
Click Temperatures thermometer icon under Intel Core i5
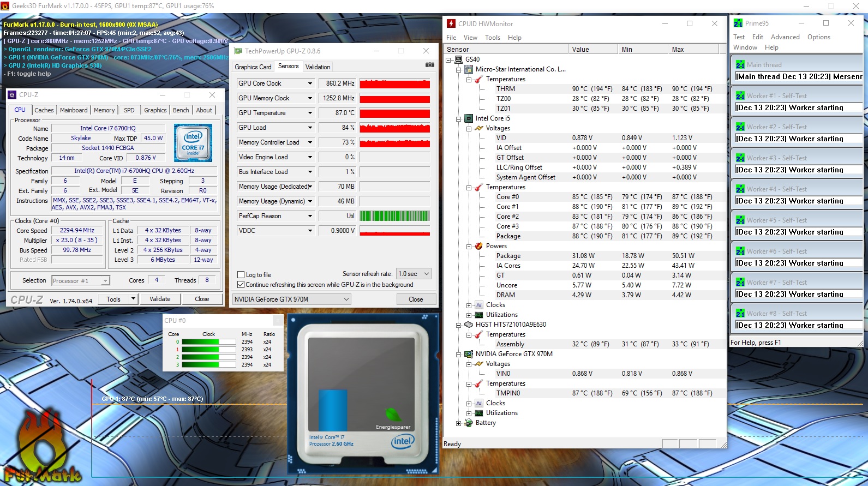(478, 187)
